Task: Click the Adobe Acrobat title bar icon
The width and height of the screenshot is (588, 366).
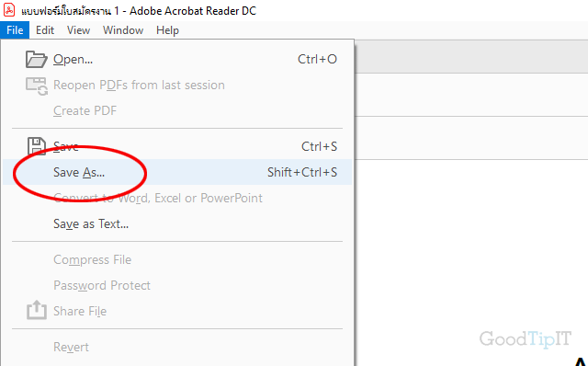Action: point(9,10)
